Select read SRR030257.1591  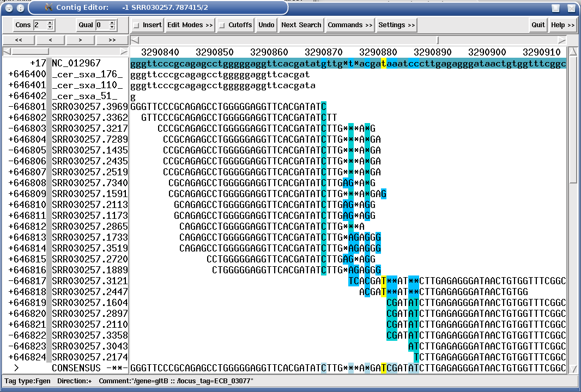pyautogui.click(x=90, y=194)
